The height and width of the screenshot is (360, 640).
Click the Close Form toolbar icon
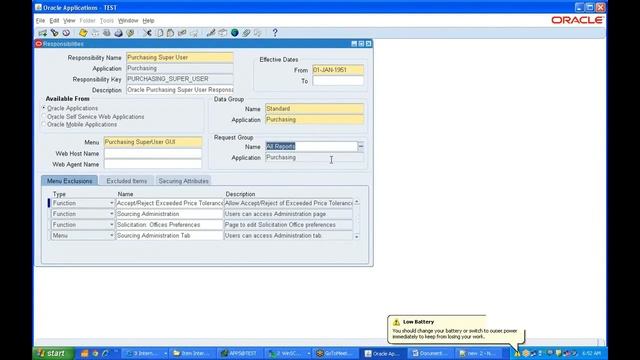(x=130, y=33)
